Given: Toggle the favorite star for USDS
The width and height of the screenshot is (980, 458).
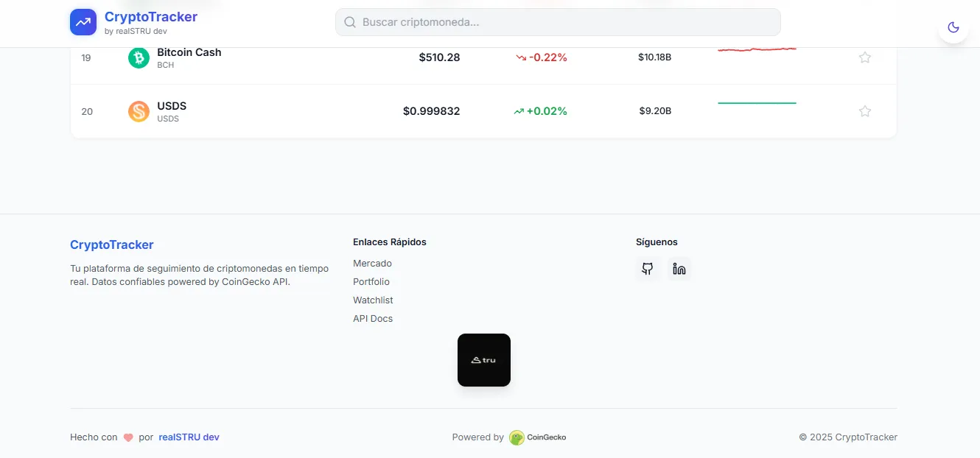Looking at the screenshot, I should pyautogui.click(x=864, y=111).
